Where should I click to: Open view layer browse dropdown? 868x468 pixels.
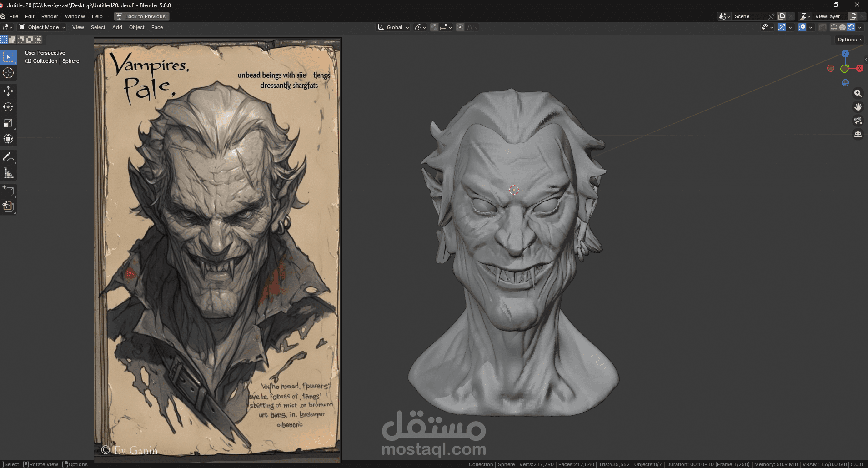point(805,16)
